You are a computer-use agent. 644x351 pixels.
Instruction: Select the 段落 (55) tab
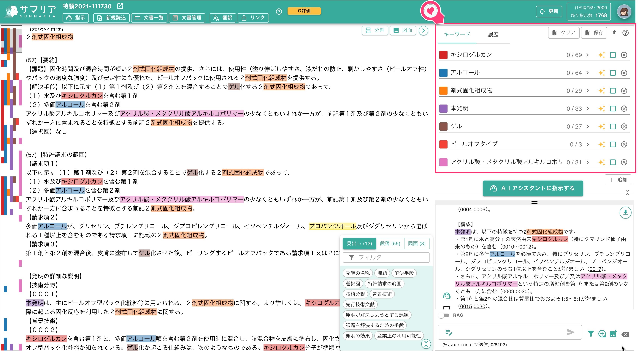click(390, 244)
